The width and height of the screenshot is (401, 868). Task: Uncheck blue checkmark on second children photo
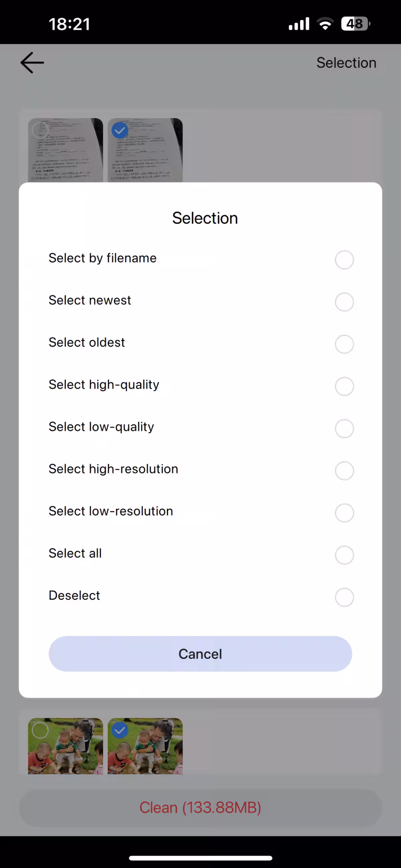(120, 730)
